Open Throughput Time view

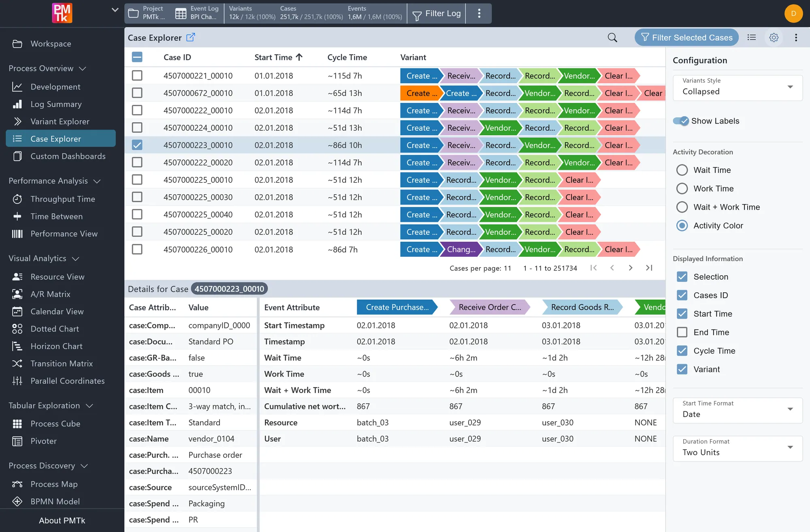click(63, 199)
